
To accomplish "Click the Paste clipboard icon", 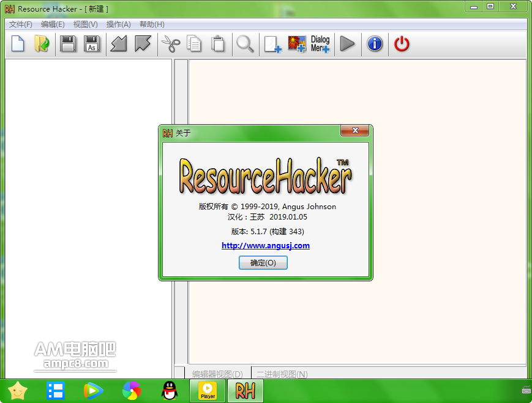I will [x=218, y=43].
